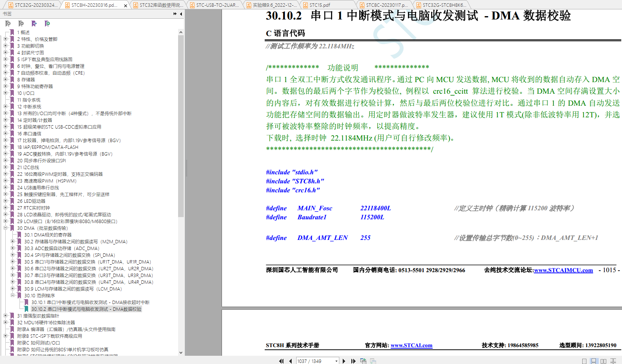
Task: Open bookmark 附录A 编译器/仿真器使用指南
Action: (66, 329)
